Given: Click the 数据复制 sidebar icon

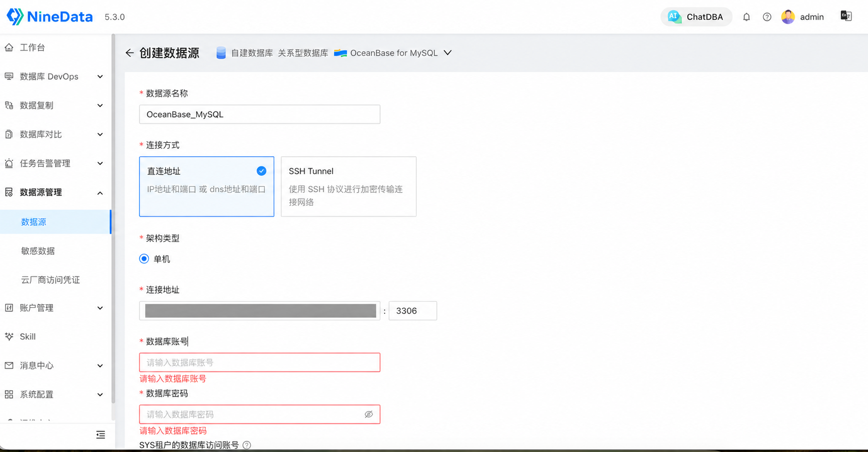Looking at the screenshot, I should (9, 105).
